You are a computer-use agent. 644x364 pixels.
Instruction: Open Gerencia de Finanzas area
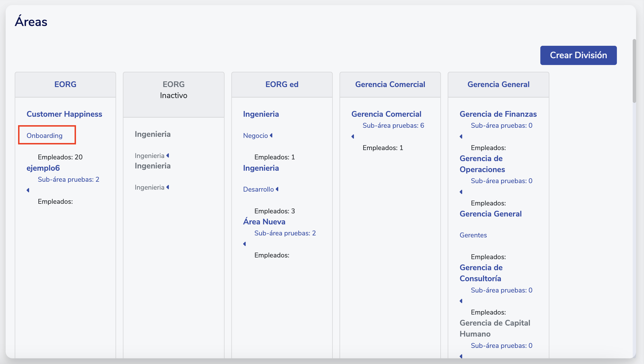point(498,114)
